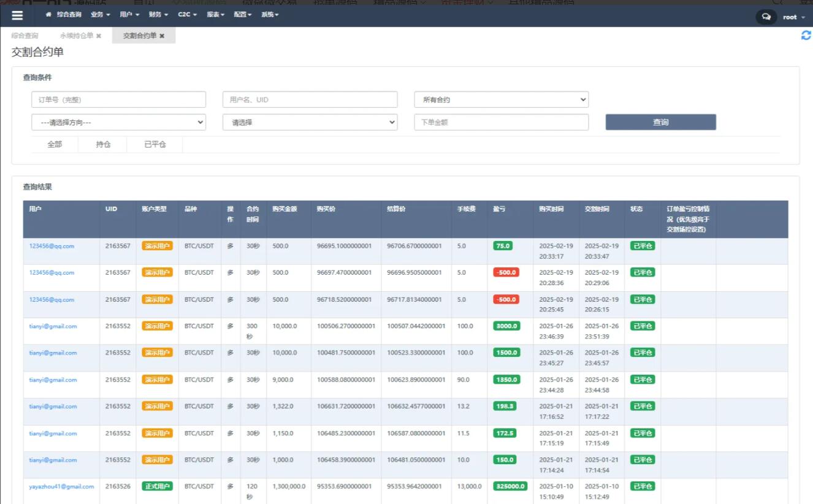
Task: Open the 业务 menu
Action: coord(100,15)
